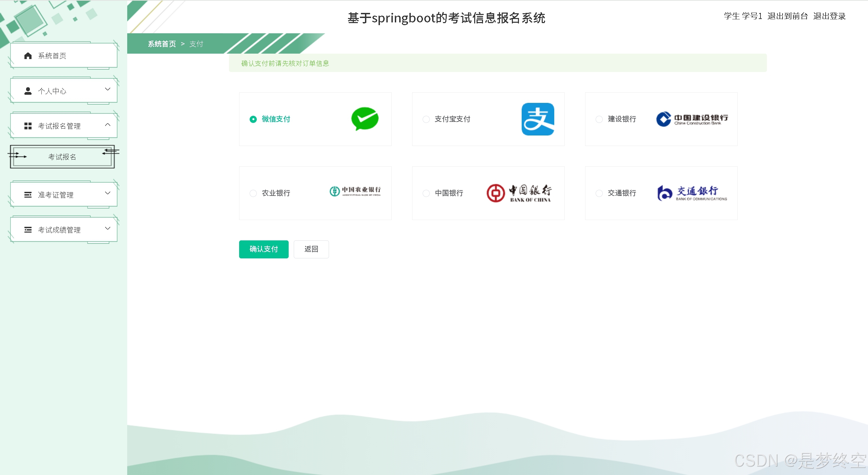The image size is (868, 475).
Task: Click the Bank of China logo
Action: coord(519,193)
